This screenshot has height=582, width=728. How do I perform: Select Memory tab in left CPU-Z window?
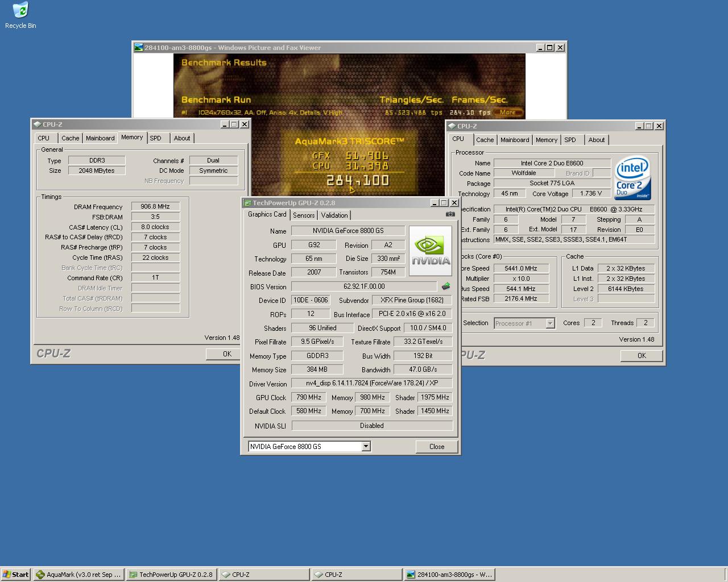pyautogui.click(x=132, y=138)
